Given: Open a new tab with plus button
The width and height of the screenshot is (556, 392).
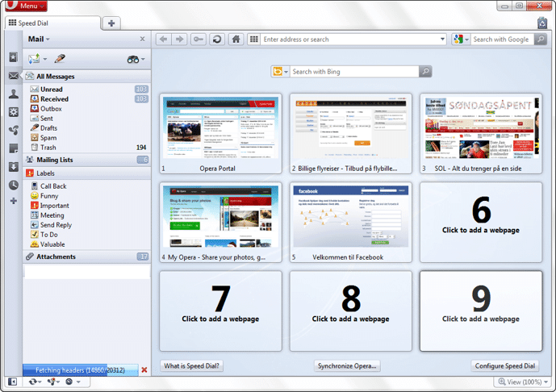Looking at the screenshot, I should coord(111,23).
